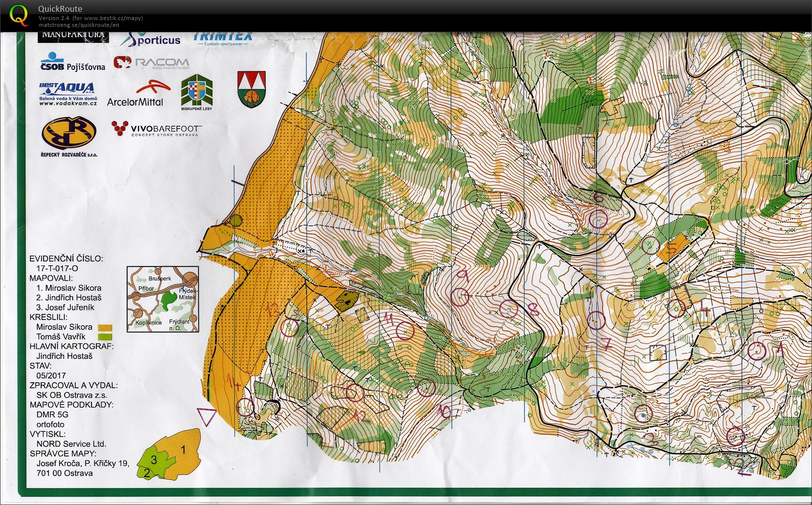Click the Sporticus sponsor logo

150,39
